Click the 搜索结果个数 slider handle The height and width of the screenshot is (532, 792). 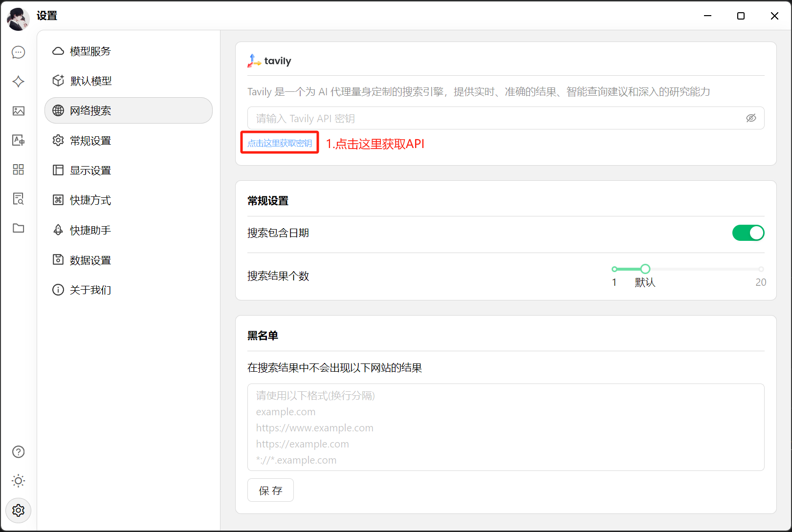coord(645,269)
